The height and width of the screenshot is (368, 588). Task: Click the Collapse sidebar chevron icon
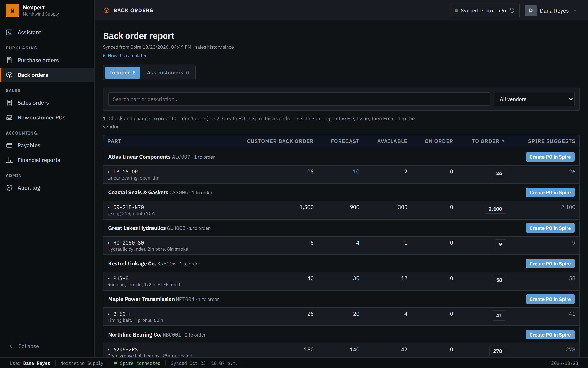[x=11, y=346]
